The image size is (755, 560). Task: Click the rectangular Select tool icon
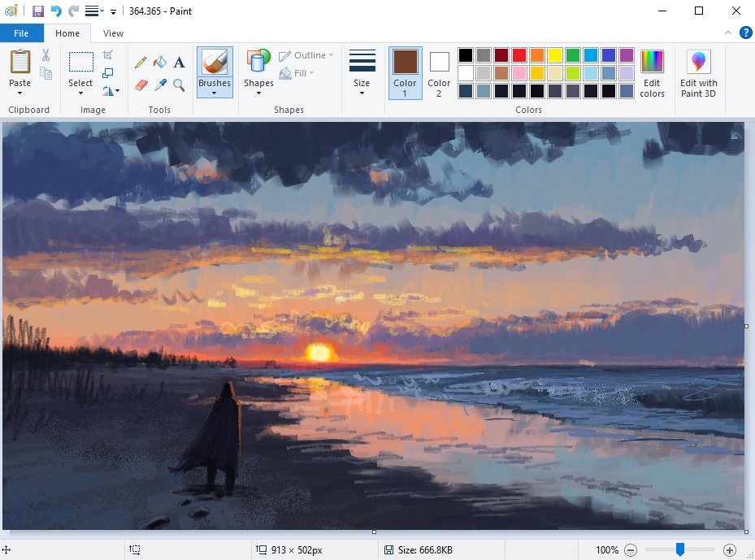(x=81, y=62)
